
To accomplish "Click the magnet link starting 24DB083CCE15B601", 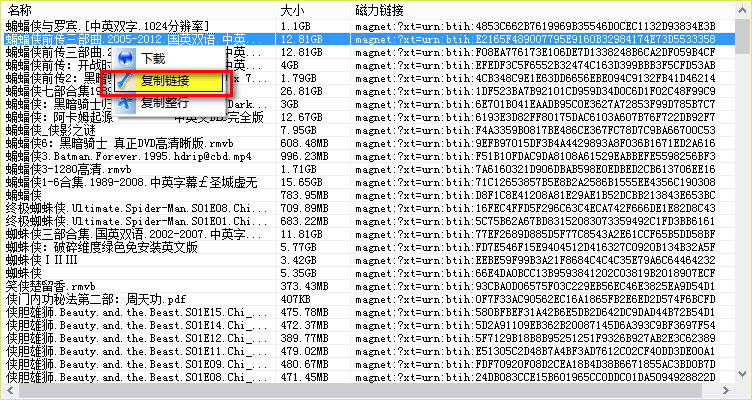I will [536, 377].
